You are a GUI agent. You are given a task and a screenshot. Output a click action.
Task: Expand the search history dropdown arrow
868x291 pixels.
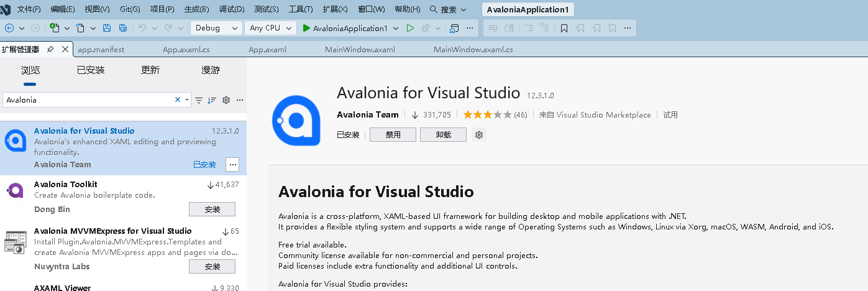coord(187,99)
